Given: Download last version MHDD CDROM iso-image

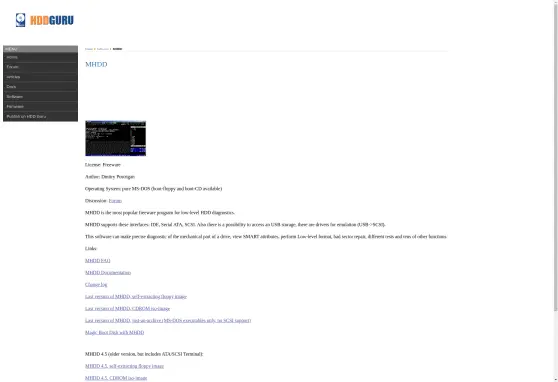Looking at the screenshot, I should point(127,309).
